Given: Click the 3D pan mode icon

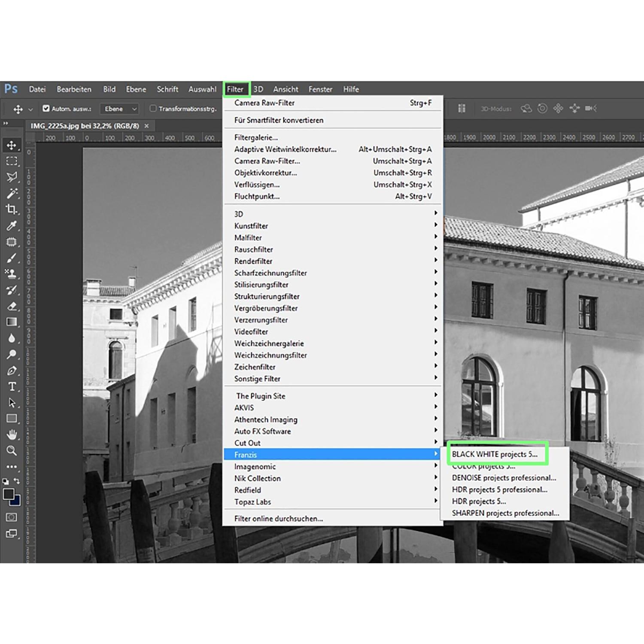Looking at the screenshot, I should 558,109.
